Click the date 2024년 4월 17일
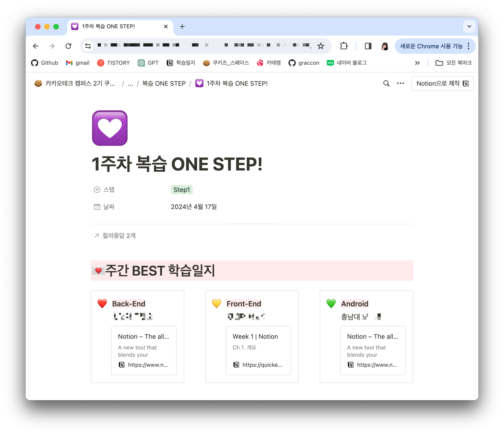This screenshot has width=504, height=434. [194, 207]
